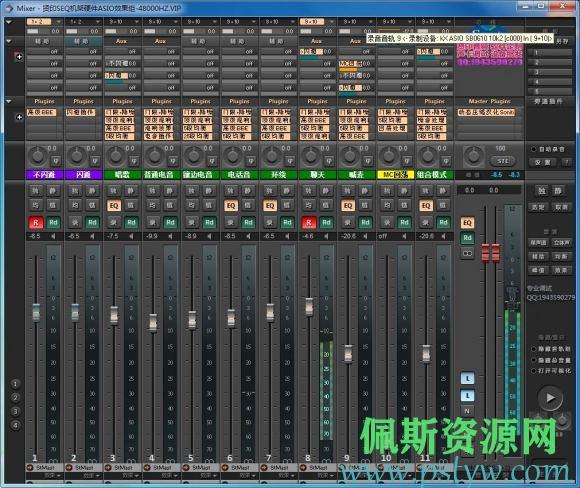Open the 1+2 input dropdown on track 1
The width and height of the screenshot is (580, 488).
(x=44, y=22)
